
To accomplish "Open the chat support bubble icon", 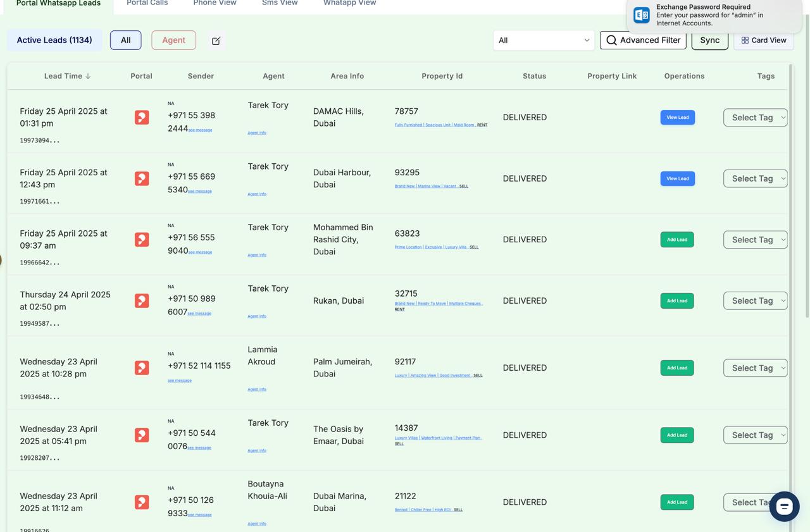I will pos(784,507).
